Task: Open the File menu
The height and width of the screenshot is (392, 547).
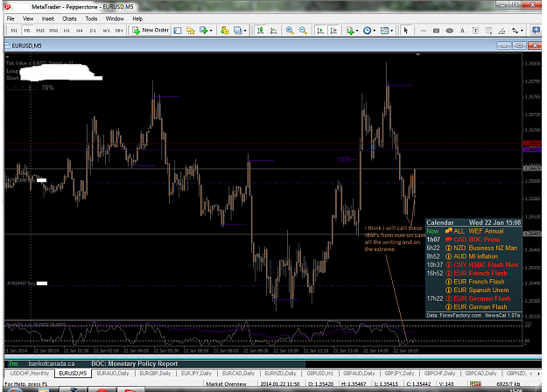Action: pyautogui.click(x=11, y=18)
